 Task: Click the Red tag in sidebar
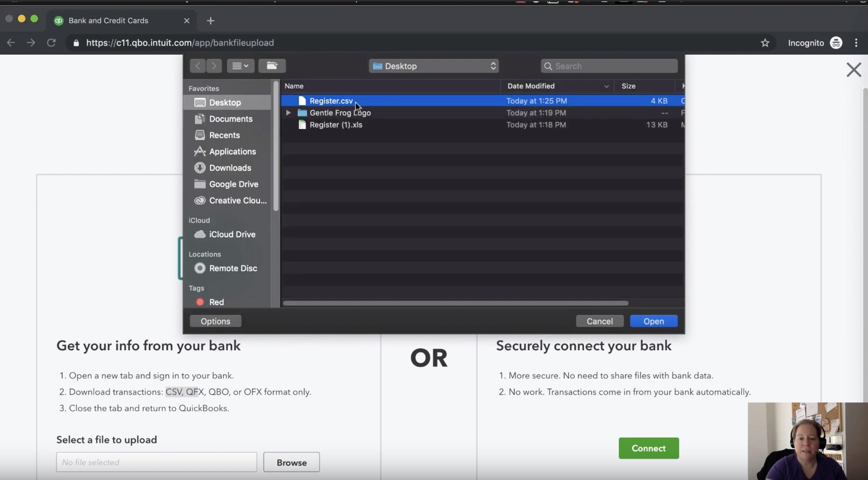click(216, 302)
